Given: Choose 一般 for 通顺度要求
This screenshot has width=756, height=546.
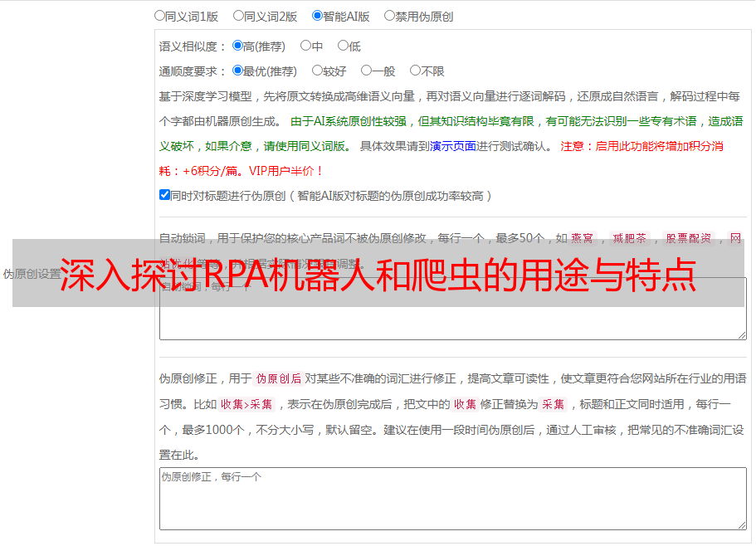Looking at the screenshot, I should coord(366,71).
